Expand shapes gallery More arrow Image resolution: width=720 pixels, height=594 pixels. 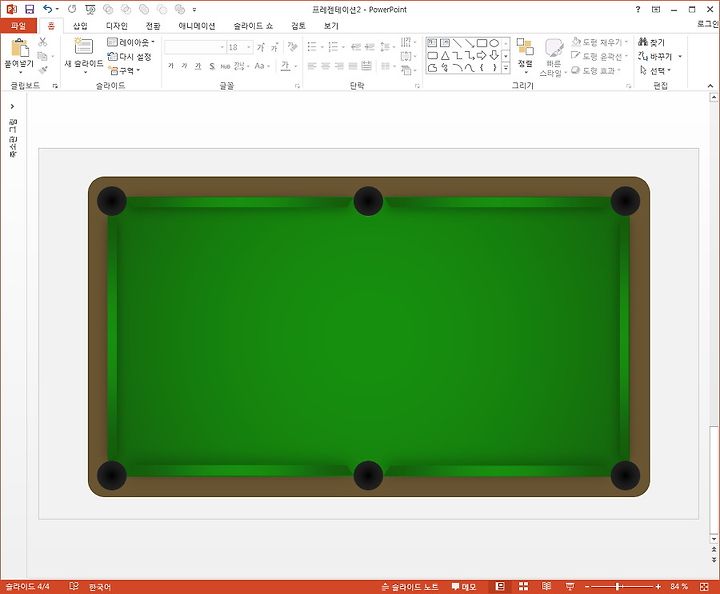[x=506, y=68]
